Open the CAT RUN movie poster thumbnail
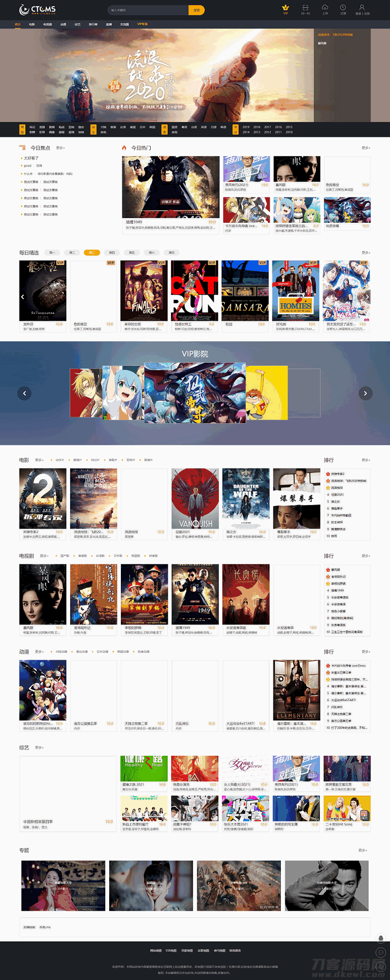 195,291
